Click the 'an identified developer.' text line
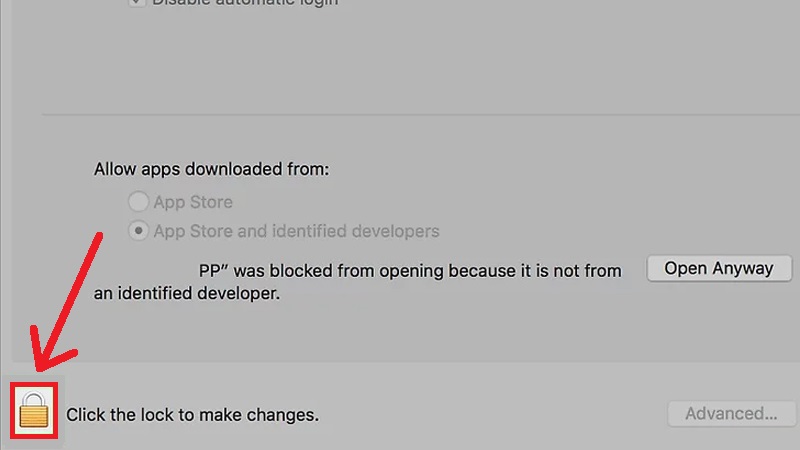Viewport: 800px width, 450px height. point(187,293)
